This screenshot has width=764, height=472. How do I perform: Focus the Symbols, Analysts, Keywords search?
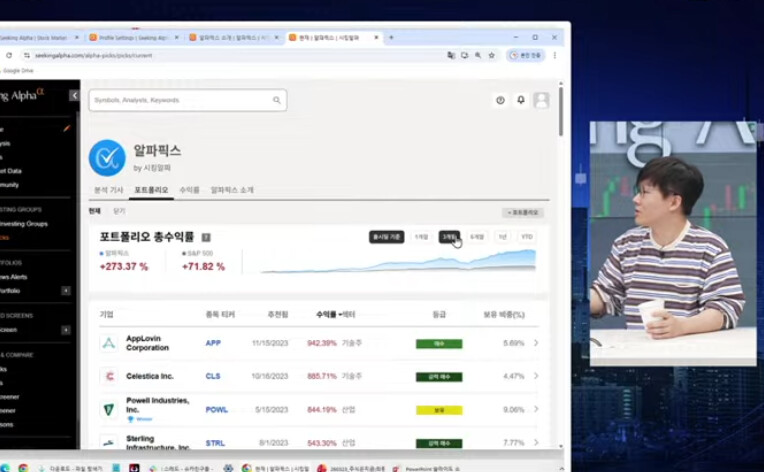(188, 100)
